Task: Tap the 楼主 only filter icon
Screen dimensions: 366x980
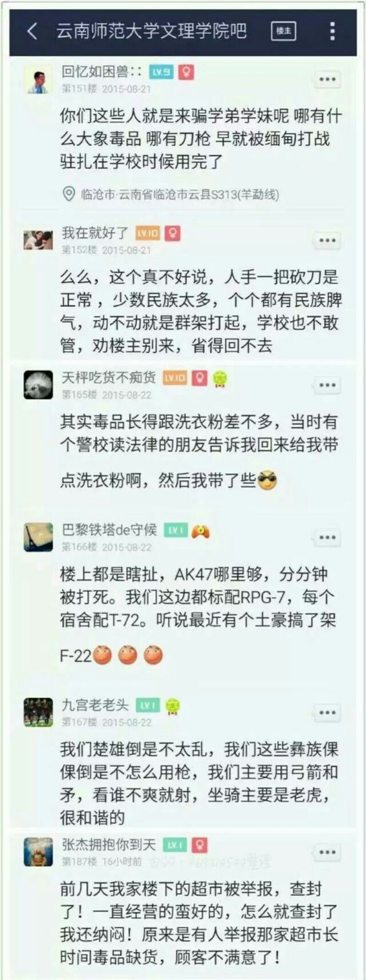Action: coord(284,31)
